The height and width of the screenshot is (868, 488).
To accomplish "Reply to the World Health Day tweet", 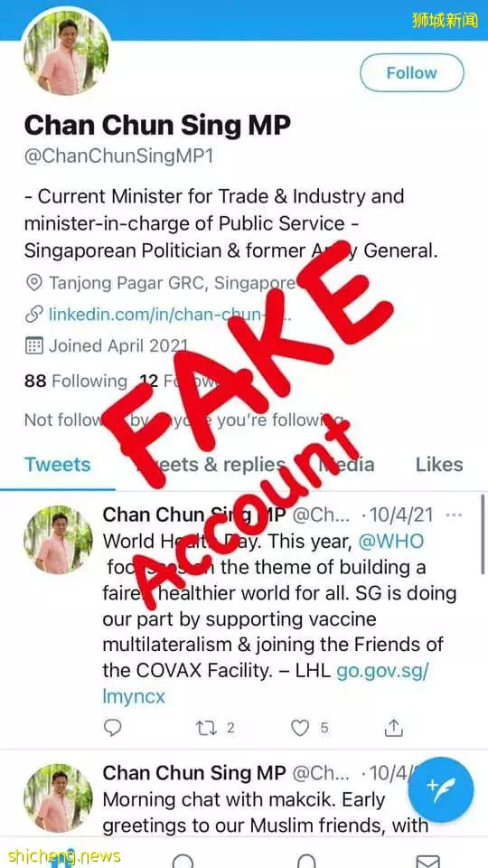I will (112, 727).
